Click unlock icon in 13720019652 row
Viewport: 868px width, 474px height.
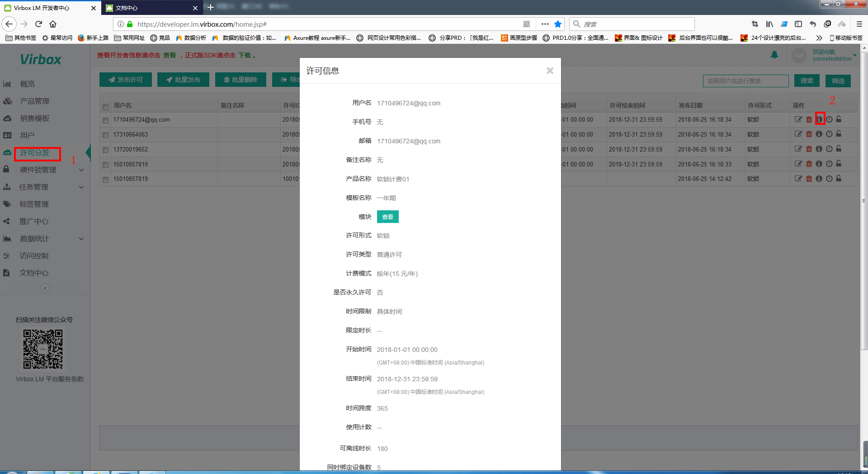(839, 148)
